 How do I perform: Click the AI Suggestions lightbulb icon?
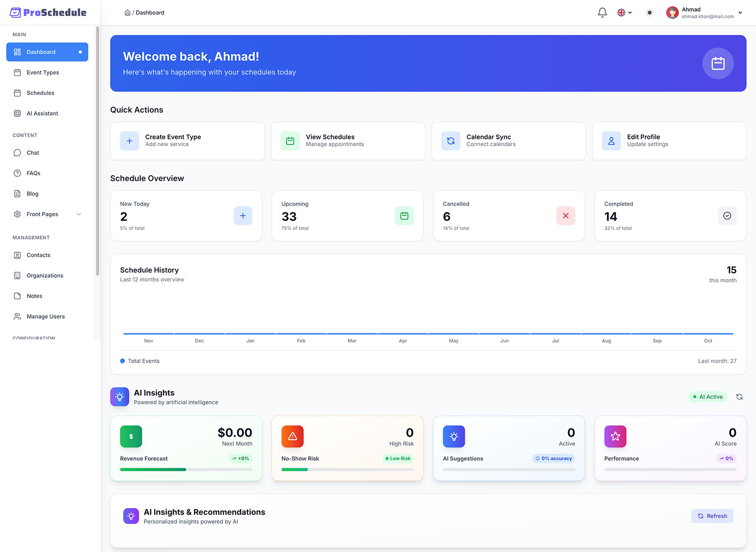(x=454, y=436)
